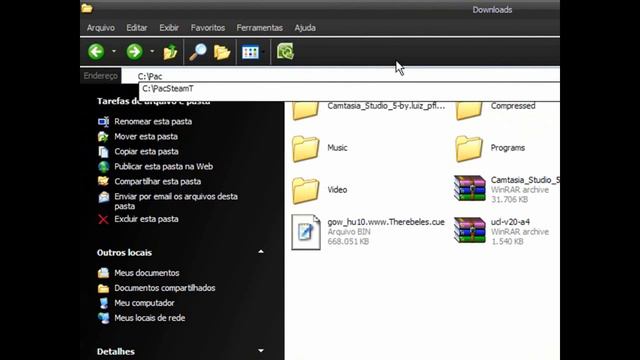Click the rename folder icon

103,122
